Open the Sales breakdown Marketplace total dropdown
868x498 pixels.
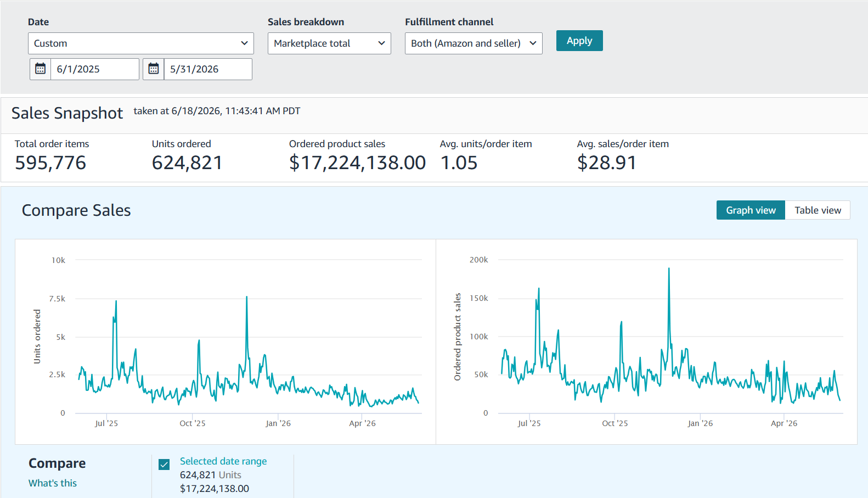329,43
